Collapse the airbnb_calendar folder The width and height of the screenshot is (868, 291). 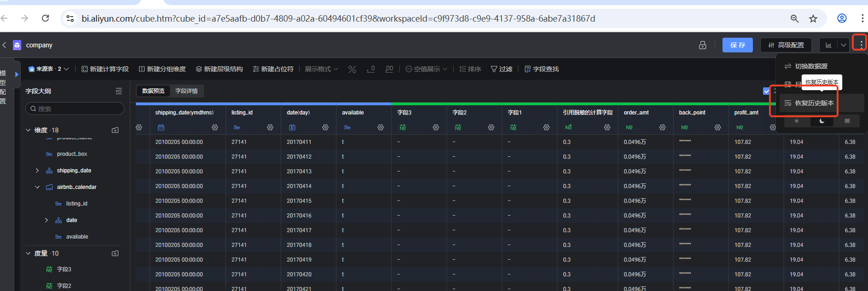37,187
